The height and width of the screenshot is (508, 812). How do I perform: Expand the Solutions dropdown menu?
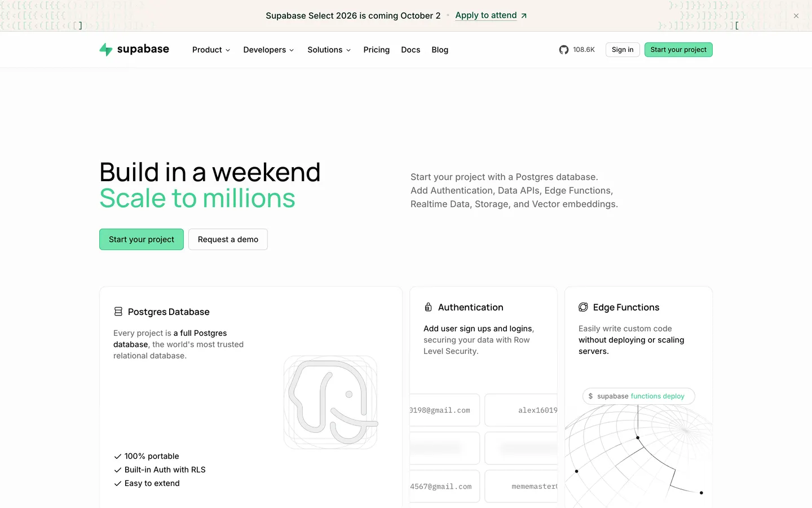coord(329,50)
